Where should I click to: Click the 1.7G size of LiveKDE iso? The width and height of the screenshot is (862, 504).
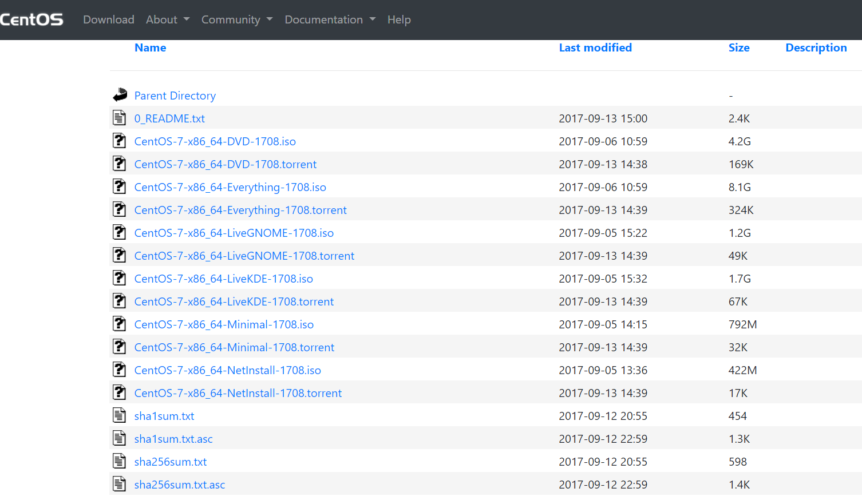(x=740, y=279)
